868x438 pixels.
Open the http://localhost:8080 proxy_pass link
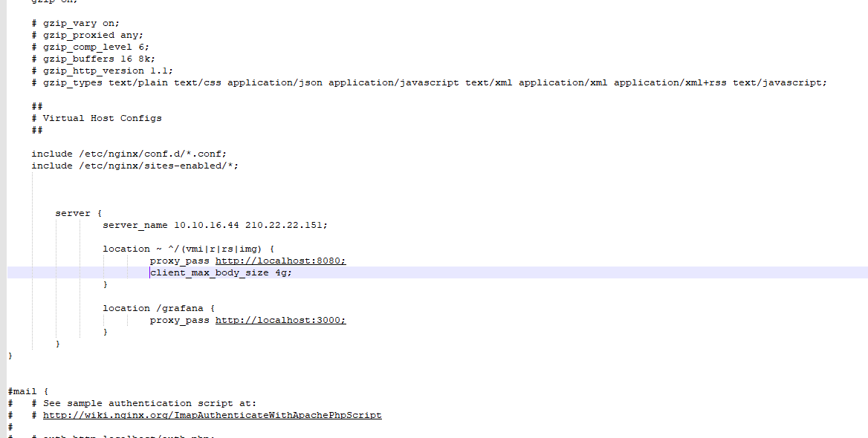[x=280, y=261]
